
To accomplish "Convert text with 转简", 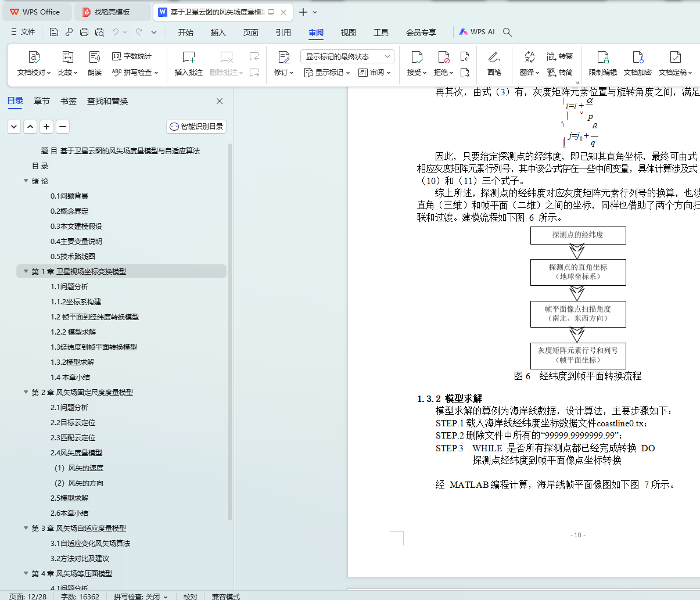I will click(560, 73).
